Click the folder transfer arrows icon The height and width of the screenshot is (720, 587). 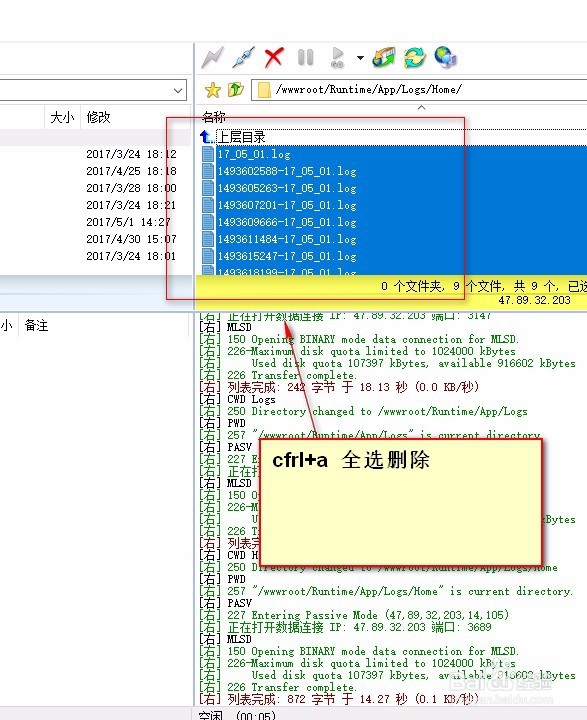[x=384, y=57]
